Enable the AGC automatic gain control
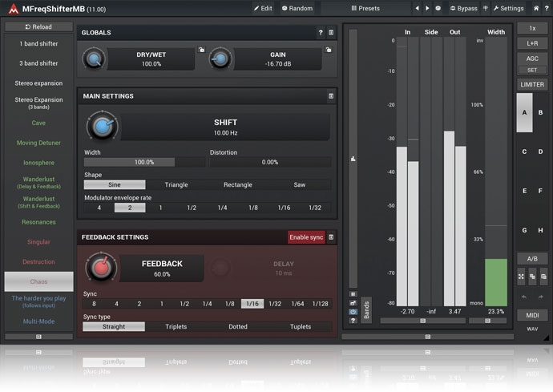 (532, 59)
